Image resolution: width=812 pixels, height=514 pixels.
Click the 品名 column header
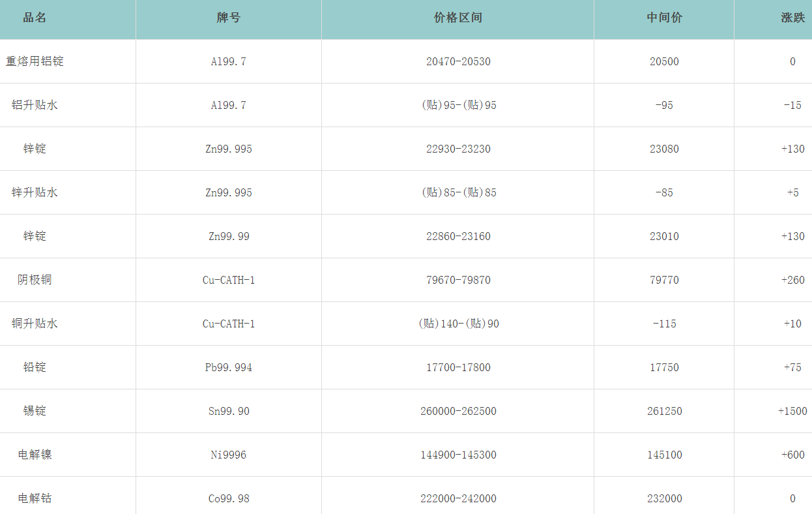(x=35, y=18)
